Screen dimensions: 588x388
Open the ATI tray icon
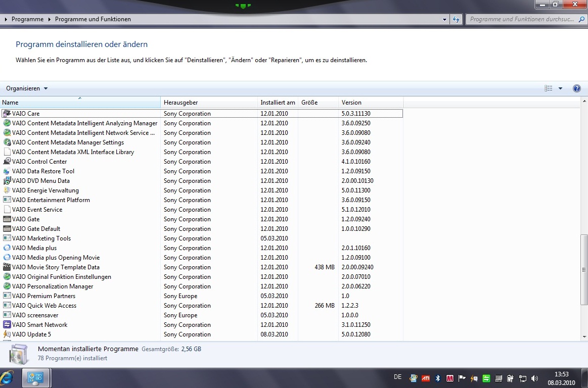click(425, 378)
